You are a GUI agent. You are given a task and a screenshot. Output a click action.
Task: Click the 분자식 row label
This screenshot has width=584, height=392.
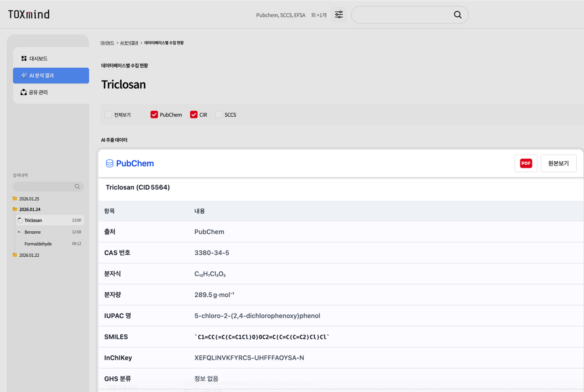112,274
